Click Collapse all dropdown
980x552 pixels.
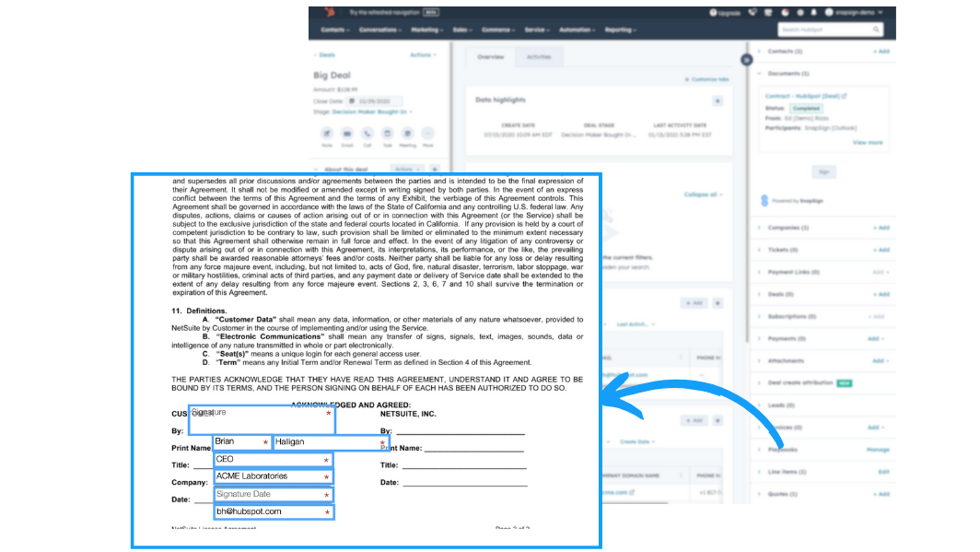[703, 194]
